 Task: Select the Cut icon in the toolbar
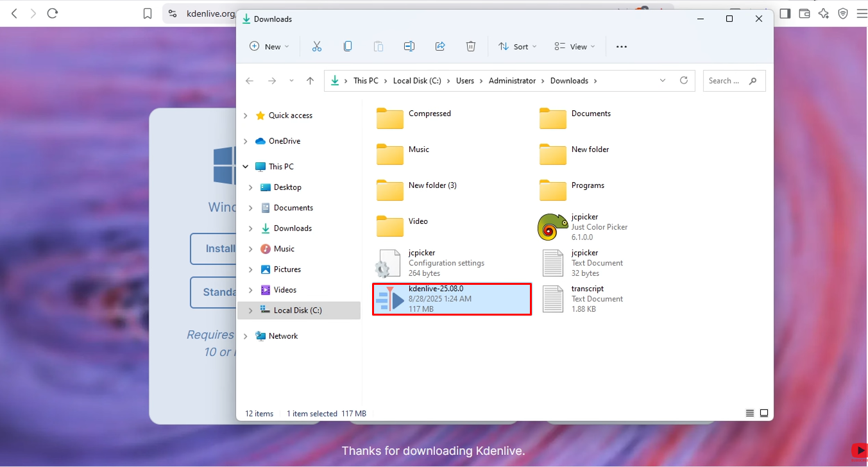(316, 46)
